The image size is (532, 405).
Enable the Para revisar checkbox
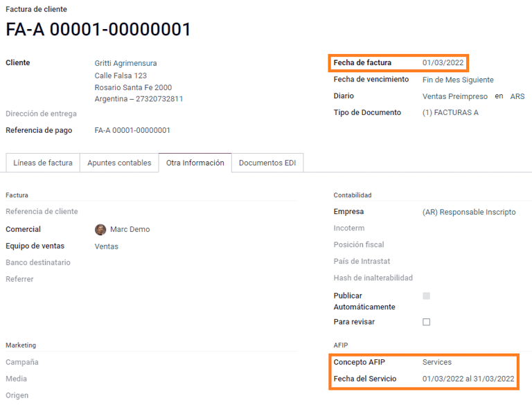pos(426,322)
